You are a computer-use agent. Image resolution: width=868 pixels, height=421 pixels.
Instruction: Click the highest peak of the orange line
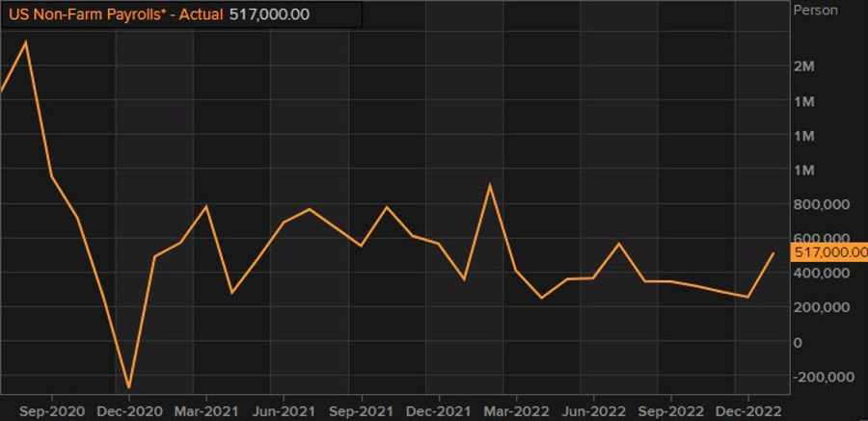click(25, 41)
